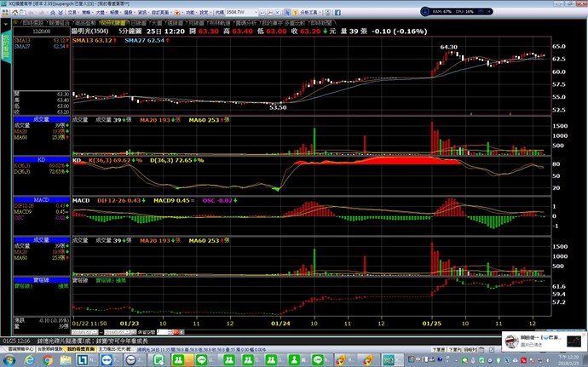Open the 自訂頁面 menu
Image resolution: width=588 pixels, height=367 pixels.
[169, 14]
